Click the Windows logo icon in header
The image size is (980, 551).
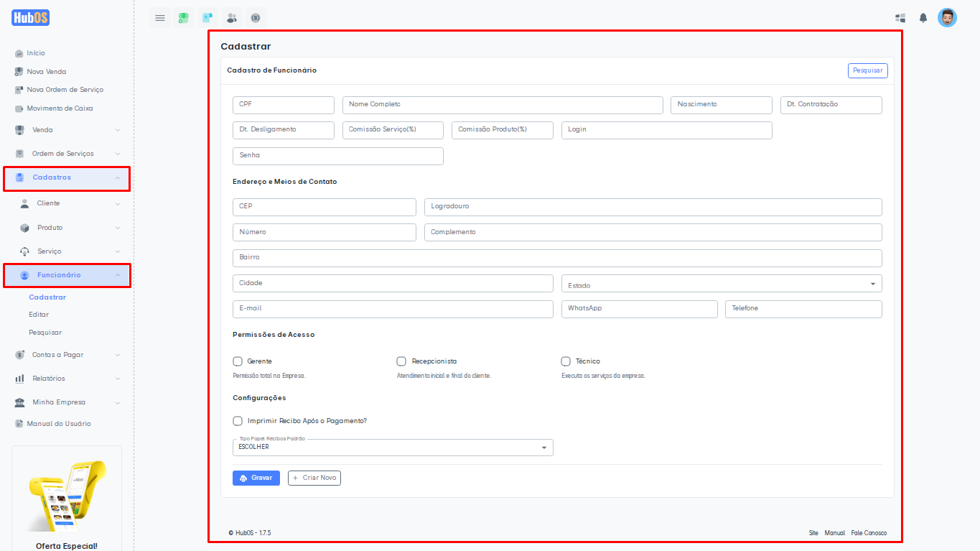(x=900, y=18)
